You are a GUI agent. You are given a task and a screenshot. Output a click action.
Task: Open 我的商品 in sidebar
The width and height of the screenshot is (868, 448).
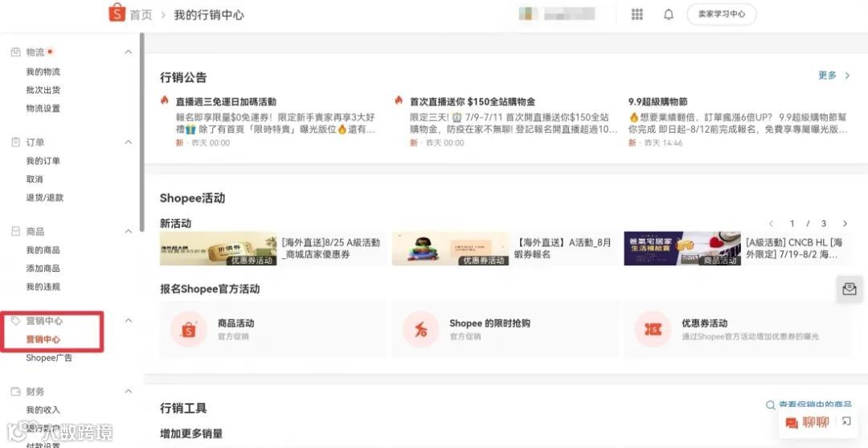click(43, 250)
